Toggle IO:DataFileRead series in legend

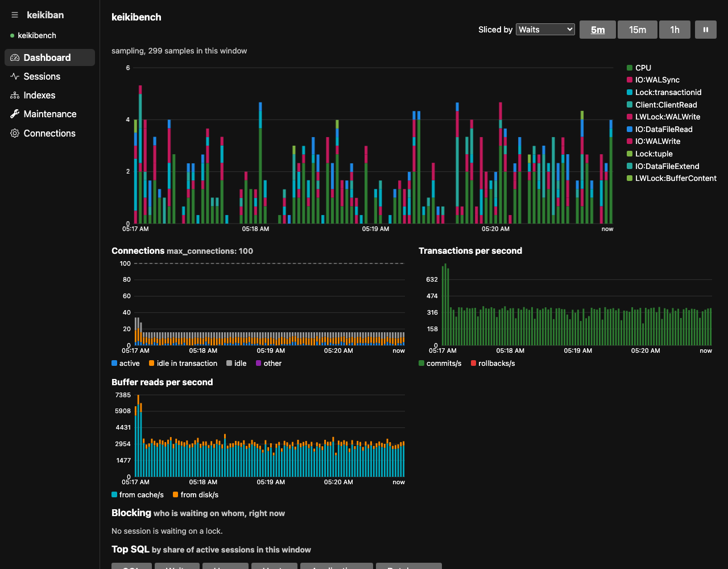click(660, 129)
